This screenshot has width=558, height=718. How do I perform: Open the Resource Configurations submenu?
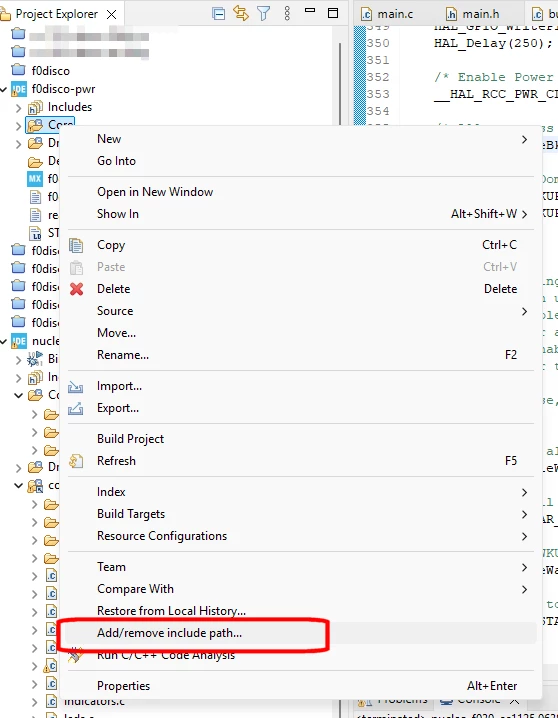301,536
